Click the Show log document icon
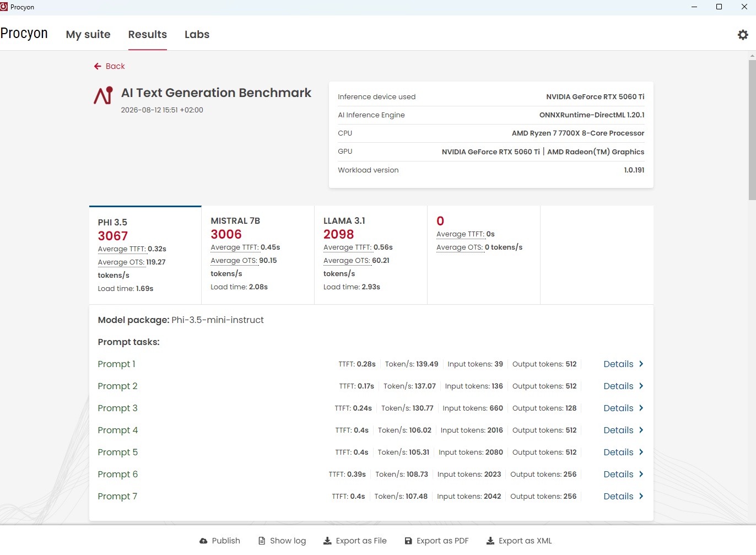The width and height of the screenshot is (756, 555). 262,541
